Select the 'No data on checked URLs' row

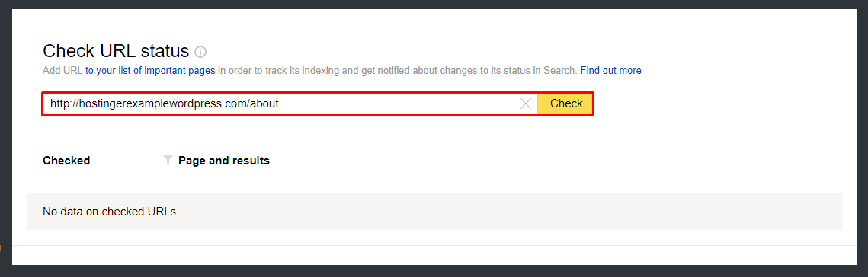[434, 212]
